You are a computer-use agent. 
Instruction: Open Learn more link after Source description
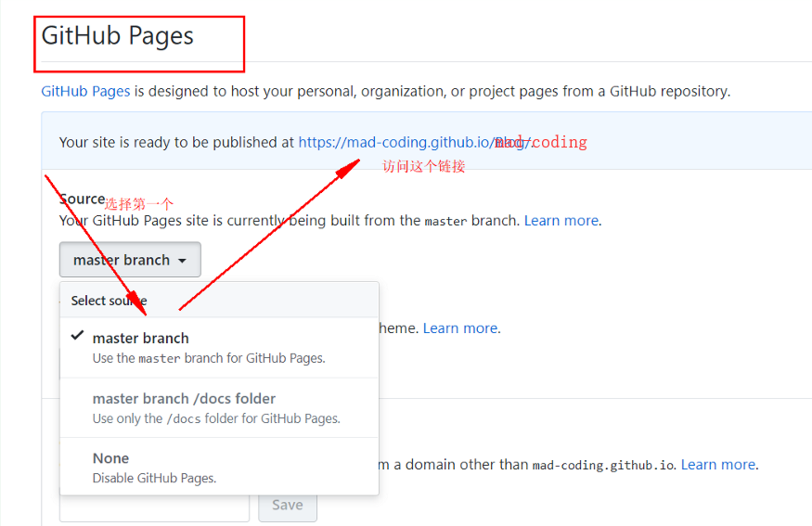(x=561, y=221)
